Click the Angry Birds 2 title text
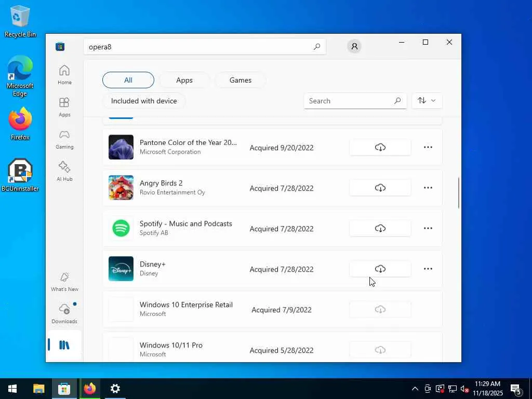The height and width of the screenshot is (399, 532). (x=161, y=183)
